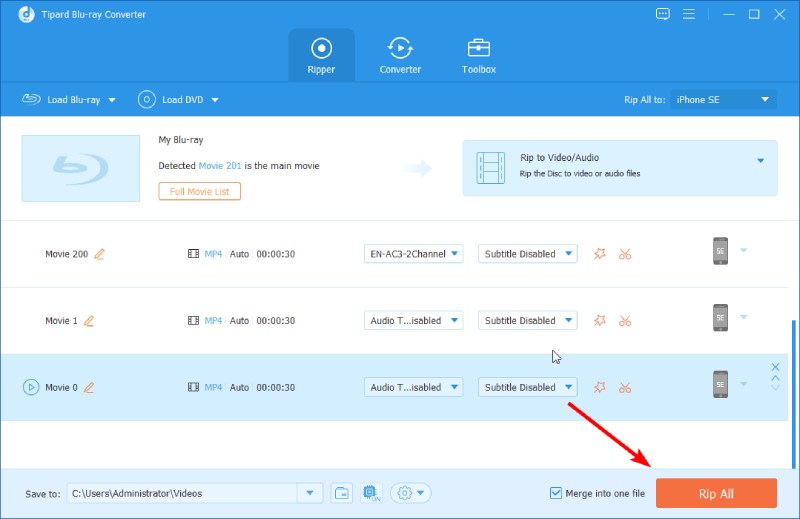This screenshot has width=800, height=519.
Task: Switch to the Ripper tab
Action: [321, 56]
